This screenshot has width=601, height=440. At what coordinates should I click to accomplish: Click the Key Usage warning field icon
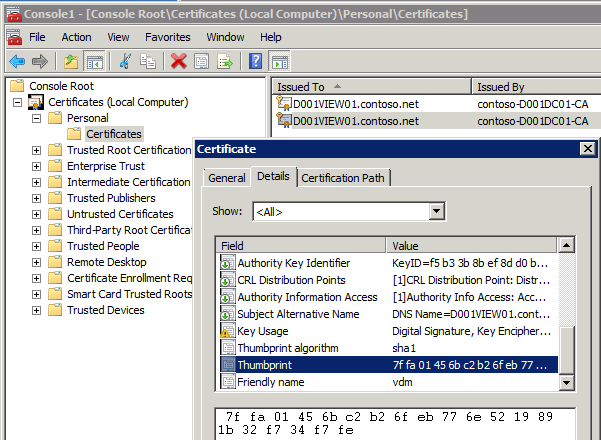tap(228, 331)
